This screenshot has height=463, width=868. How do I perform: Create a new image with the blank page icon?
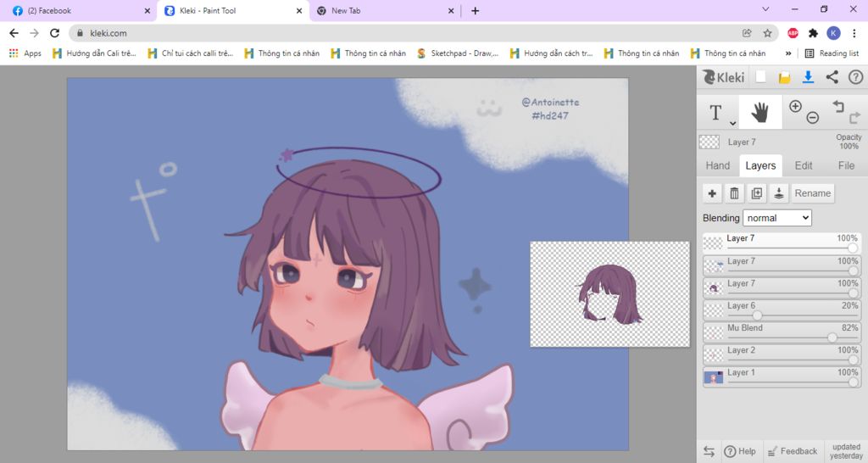tap(761, 77)
